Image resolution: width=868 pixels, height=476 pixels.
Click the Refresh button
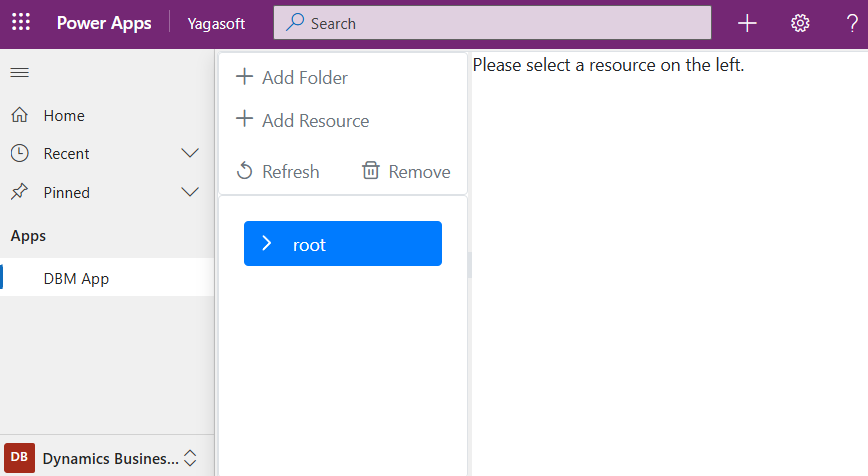[278, 172]
